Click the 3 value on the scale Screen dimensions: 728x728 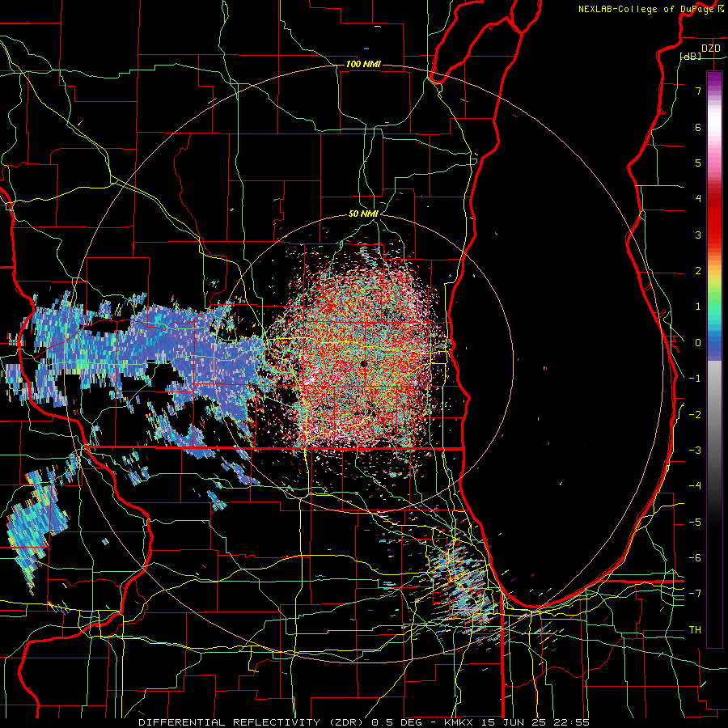pyautogui.click(x=698, y=235)
